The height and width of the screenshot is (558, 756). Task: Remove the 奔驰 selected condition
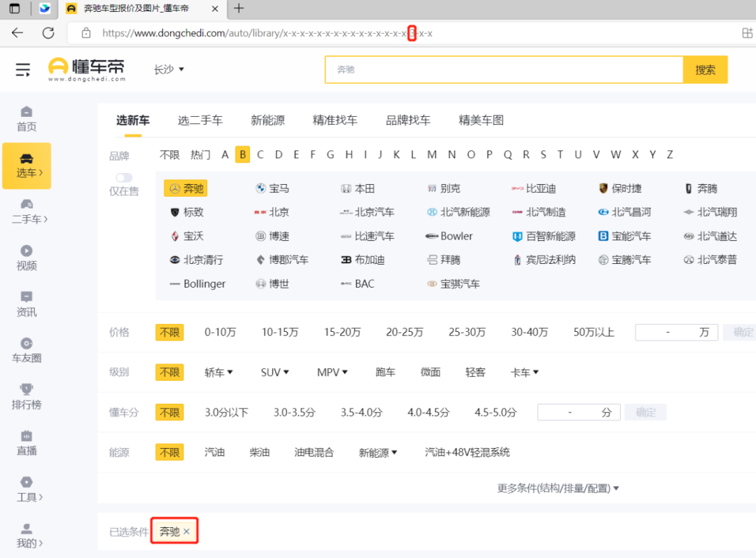(x=187, y=531)
